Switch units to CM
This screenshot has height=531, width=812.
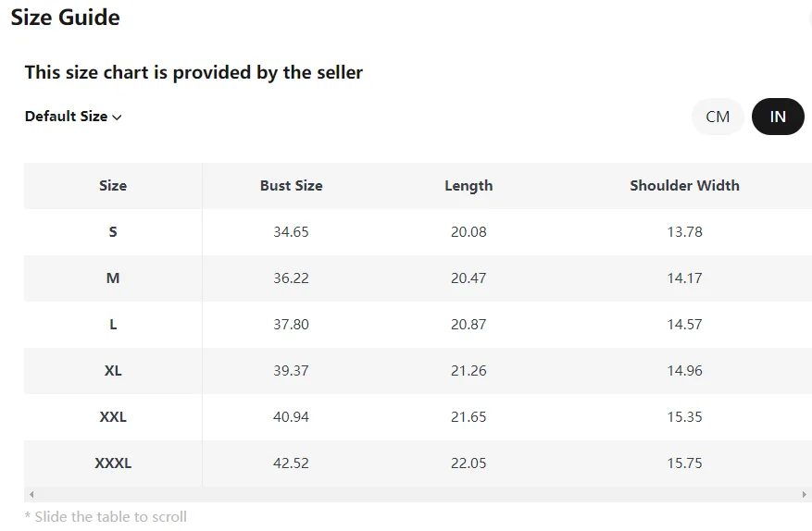718,117
